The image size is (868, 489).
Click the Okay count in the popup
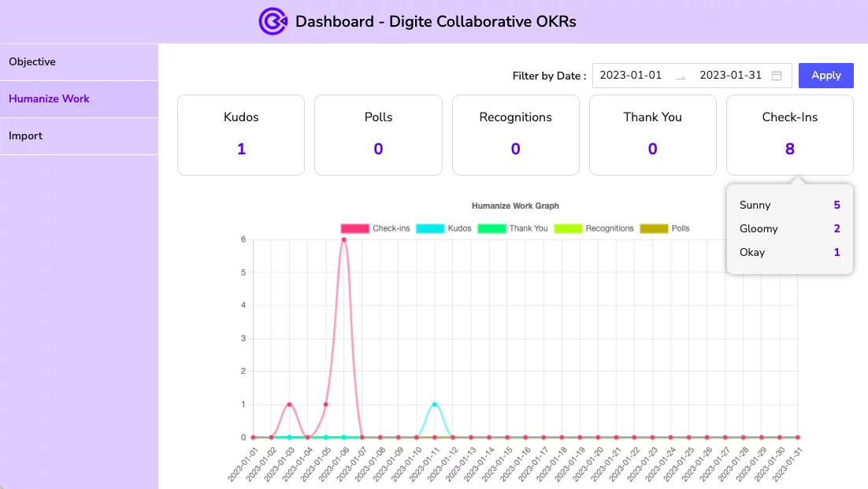(x=836, y=252)
